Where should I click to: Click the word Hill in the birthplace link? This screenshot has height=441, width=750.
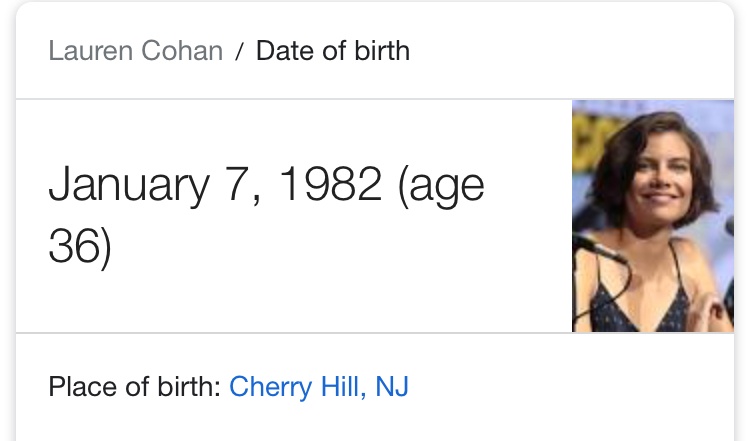(342, 386)
